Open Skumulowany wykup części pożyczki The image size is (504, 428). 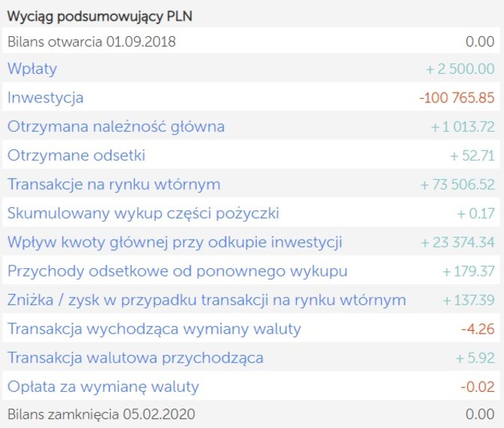(143, 213)
